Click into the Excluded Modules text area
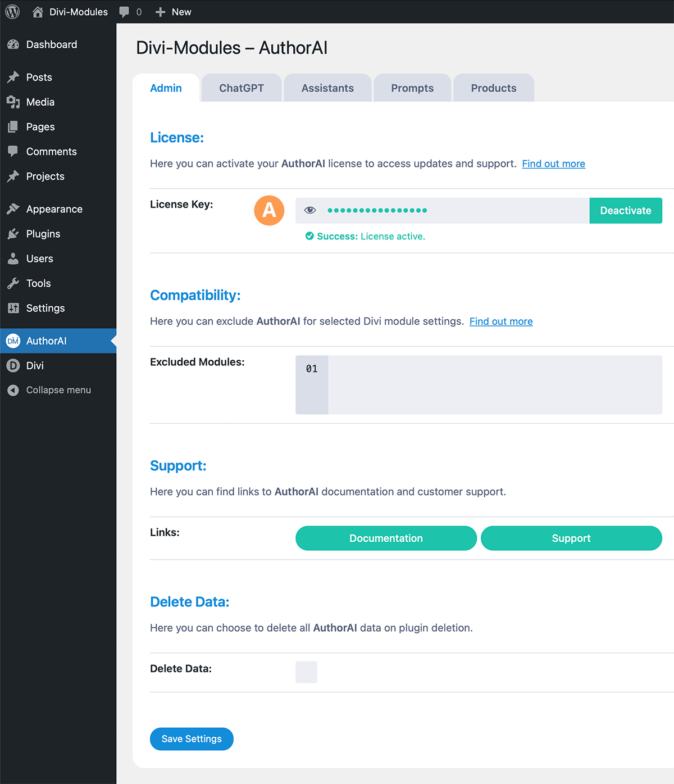The height and width of the screenshot is (784, 674). 495,385
